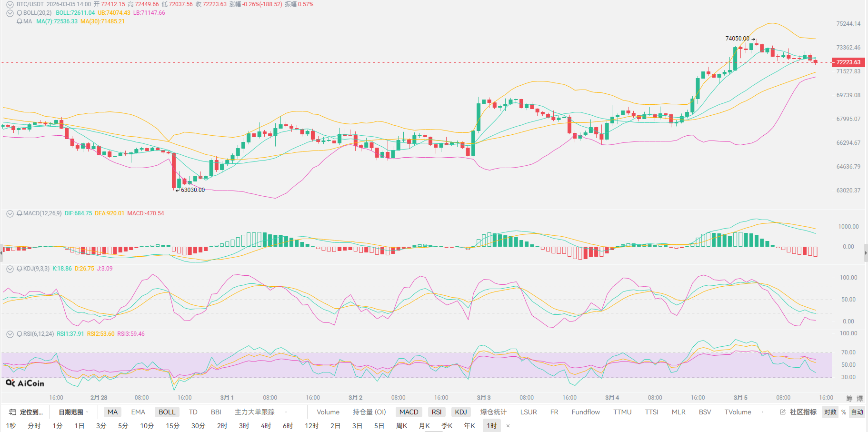Click the MA alert bell icon
This screenshot has height=432, width=868.
point(20,21)
